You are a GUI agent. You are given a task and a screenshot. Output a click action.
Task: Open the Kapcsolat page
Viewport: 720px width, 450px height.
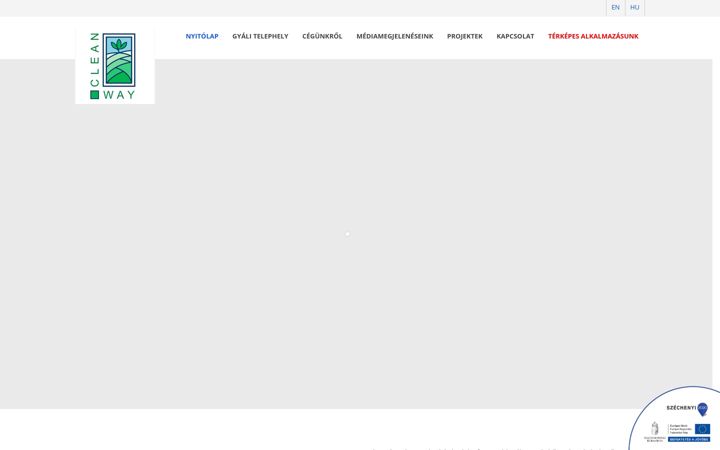point(515,36)
